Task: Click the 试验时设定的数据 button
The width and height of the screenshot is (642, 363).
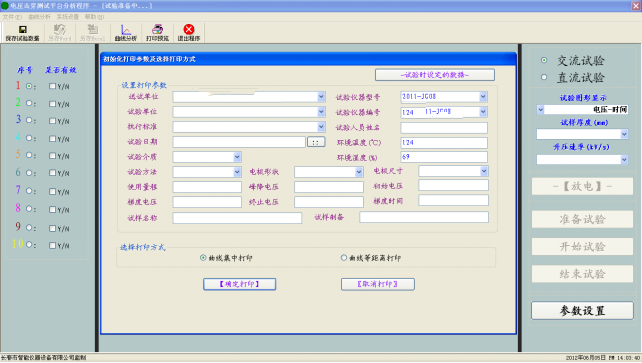Action: [x=435, y=75]
